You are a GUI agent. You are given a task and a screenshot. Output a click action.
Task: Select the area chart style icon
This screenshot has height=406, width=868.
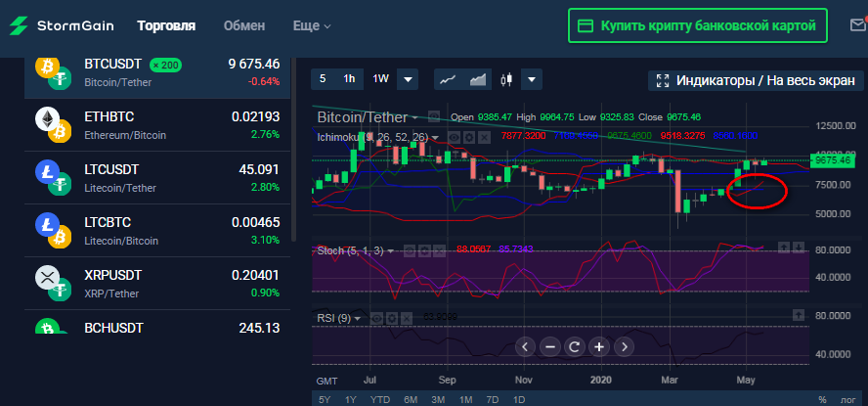coord(478,79)
